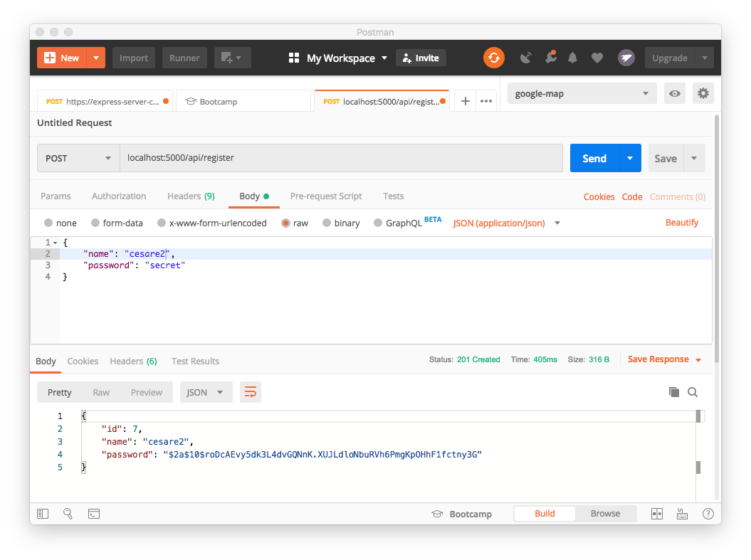This screenshot has width=751, height=560.
Task: Collapse line 1 fold arrow in body editor
Action: pos(55,243)
